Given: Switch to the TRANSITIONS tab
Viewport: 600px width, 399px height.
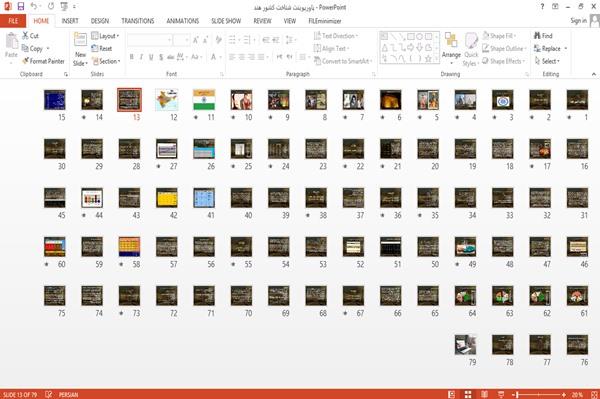Looking at the screenshot, I should (138, 21).
